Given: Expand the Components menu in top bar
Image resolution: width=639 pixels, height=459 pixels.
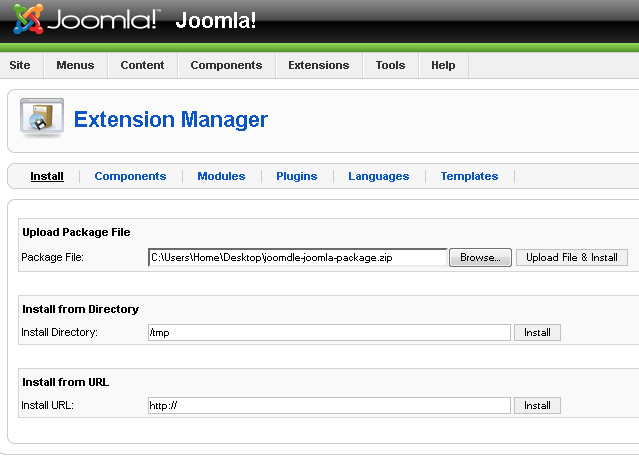Looking at the screenshot, I should tap(226, 65).
